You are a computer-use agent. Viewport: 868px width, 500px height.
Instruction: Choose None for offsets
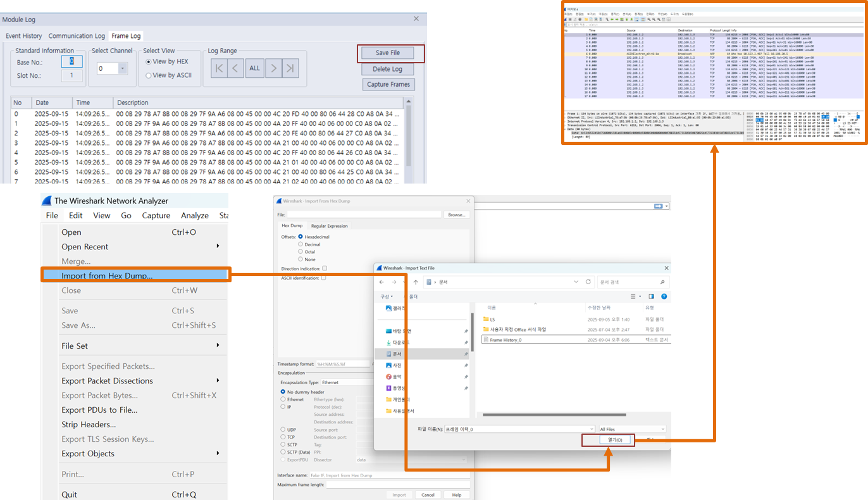(x=307, y=259)
